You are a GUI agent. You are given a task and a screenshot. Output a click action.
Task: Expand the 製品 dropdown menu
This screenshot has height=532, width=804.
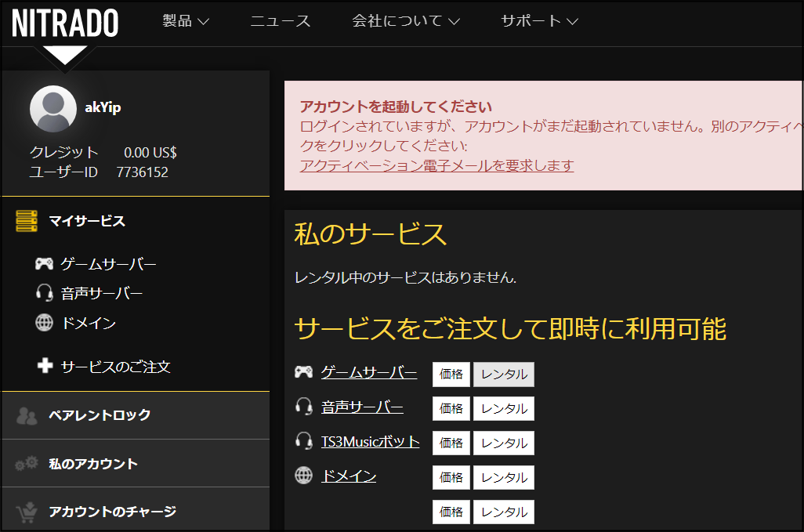(x=186, y=21)
